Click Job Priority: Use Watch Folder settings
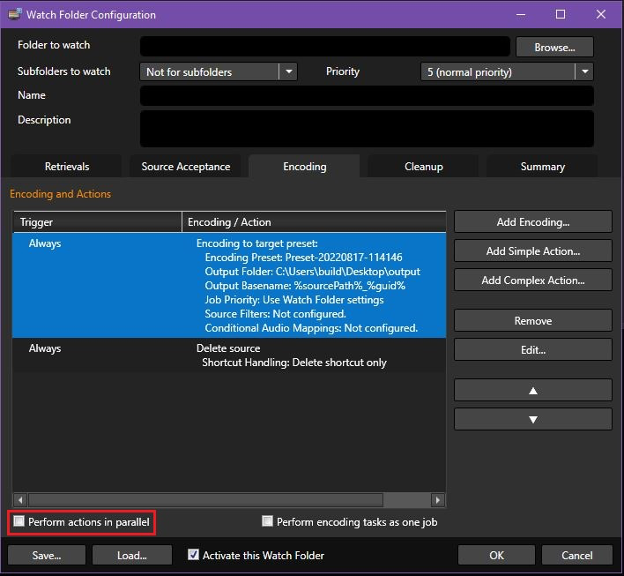This screenshot has height=576, width=624. [x=294, y=300]
